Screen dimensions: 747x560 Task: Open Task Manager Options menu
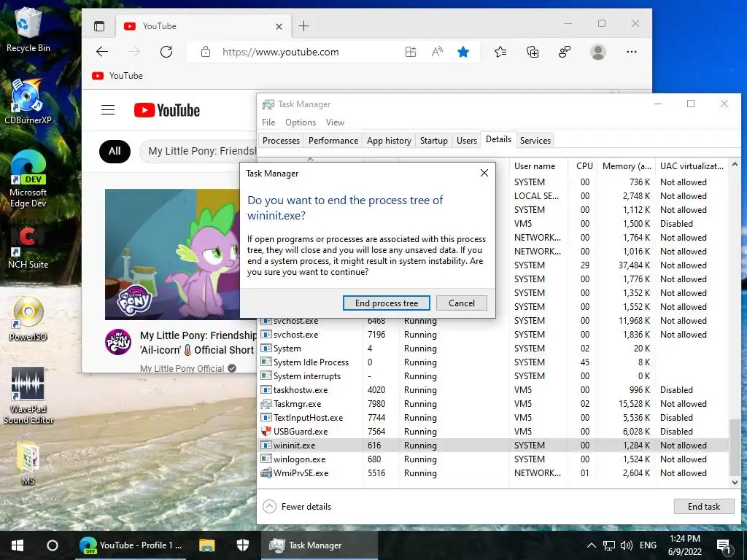301,122
